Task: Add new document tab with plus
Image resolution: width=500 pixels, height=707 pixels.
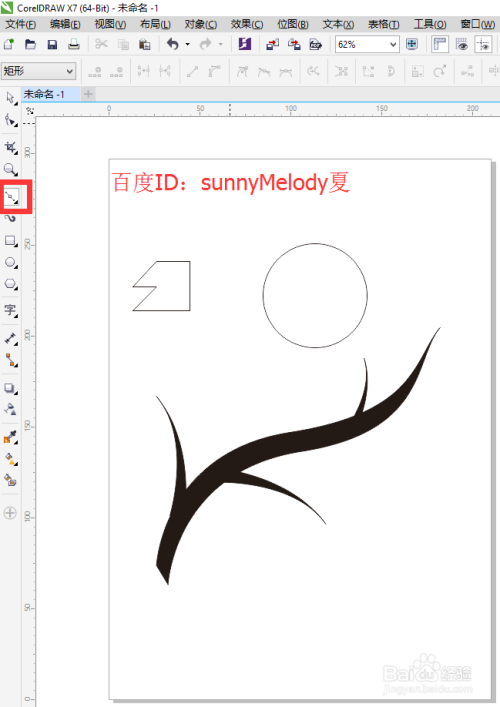Action: coord(88,94)
